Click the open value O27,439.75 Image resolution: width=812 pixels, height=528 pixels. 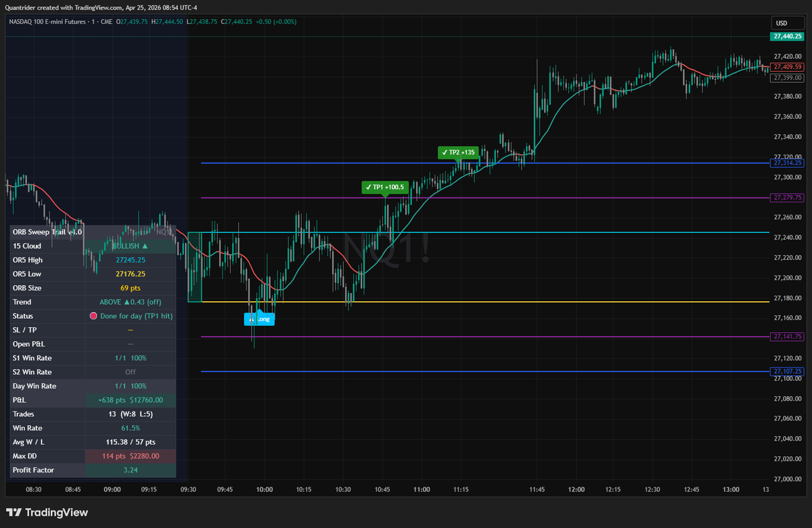(x=133, y=22)
